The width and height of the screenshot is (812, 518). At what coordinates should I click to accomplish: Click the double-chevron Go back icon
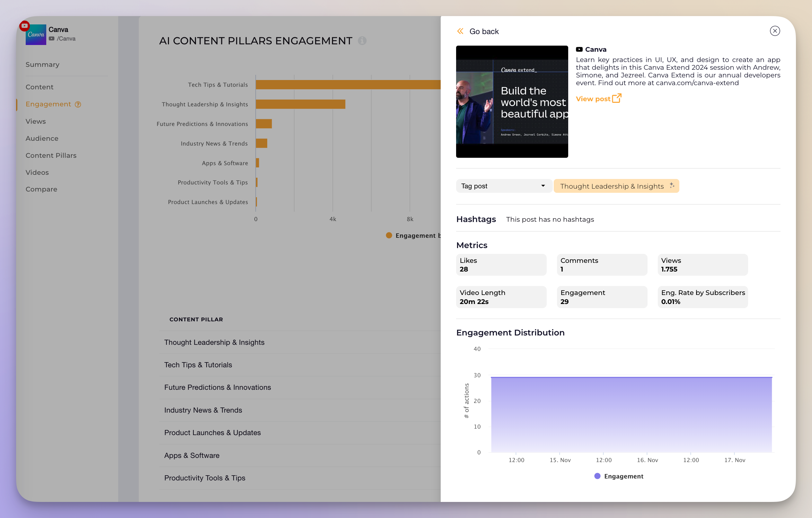(460, 31)
